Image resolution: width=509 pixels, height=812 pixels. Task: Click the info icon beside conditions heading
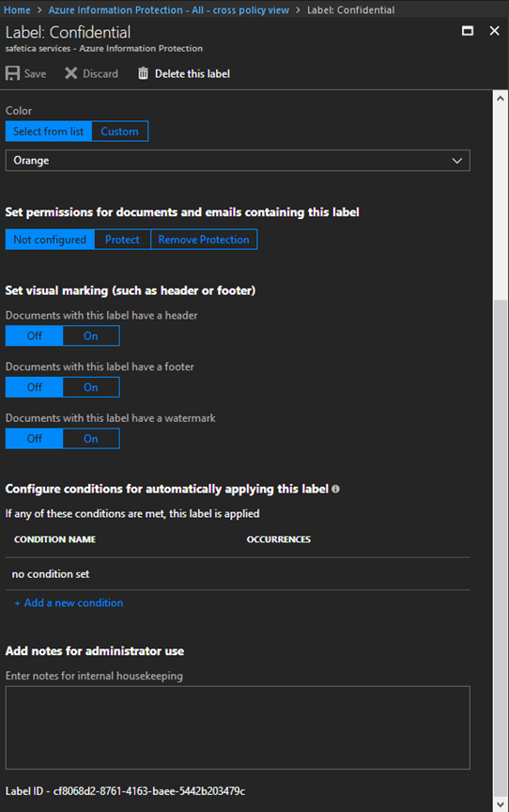click(335, 489)
